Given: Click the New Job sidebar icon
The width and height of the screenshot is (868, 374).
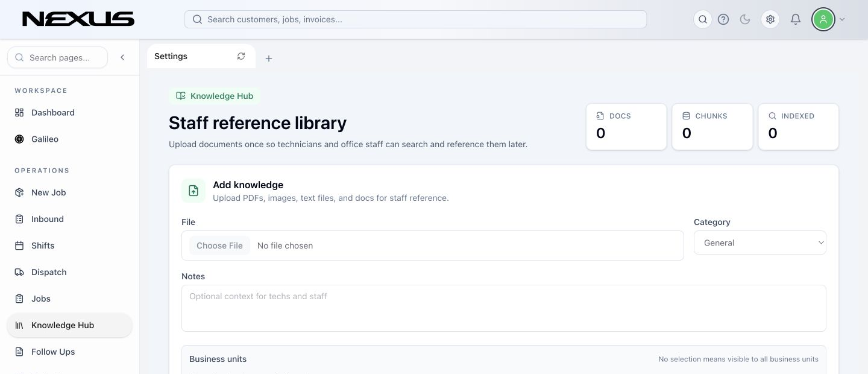Looking at the screenshot, I should click(x=19, y=192).
